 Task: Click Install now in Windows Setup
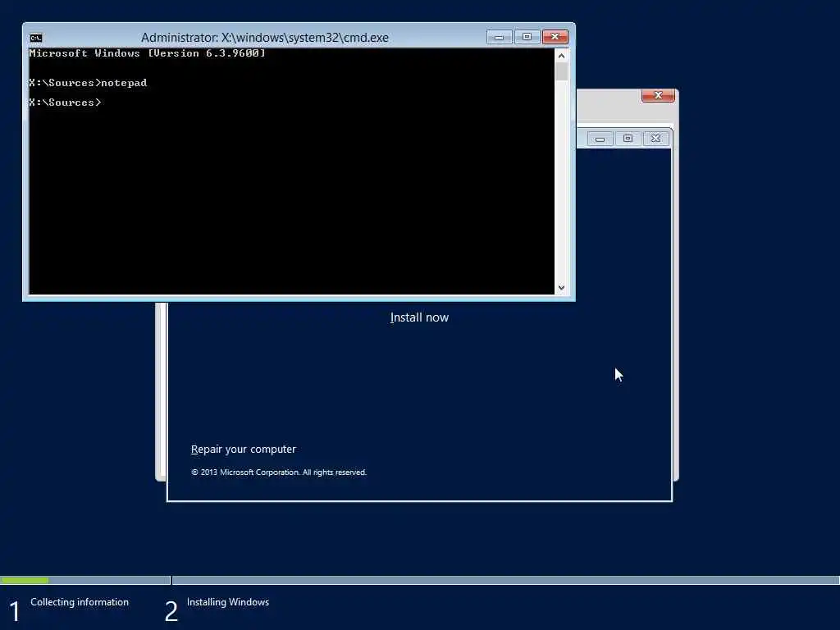point(419,317)
